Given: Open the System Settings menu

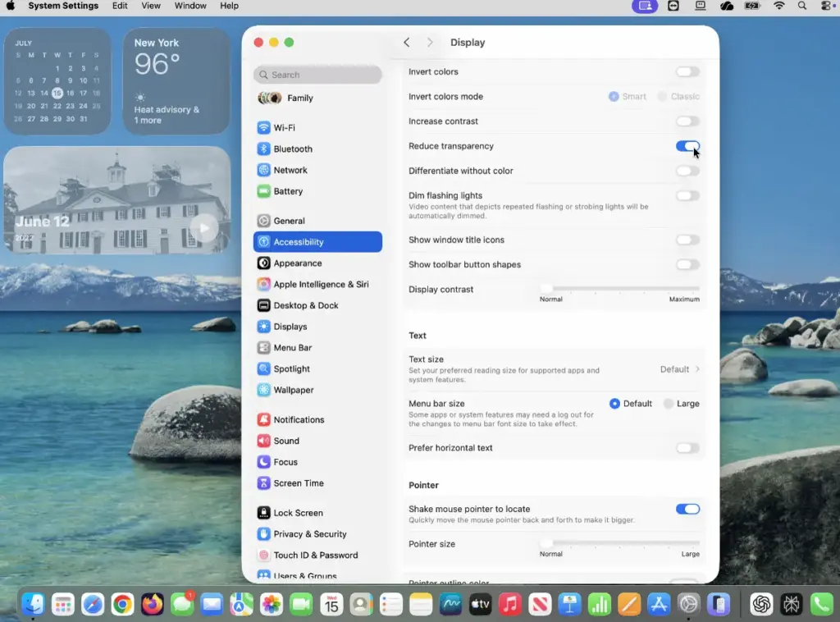Looking at the screenshot, I should [63, 6].
